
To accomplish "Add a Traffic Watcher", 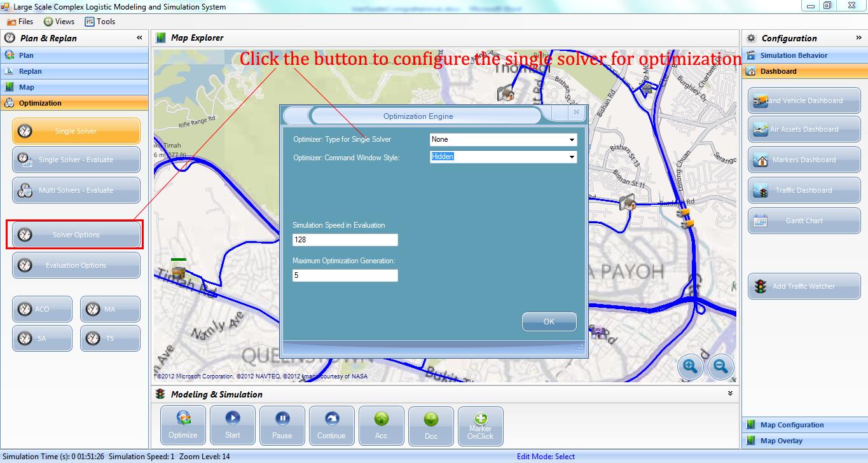I will click(x=804, y=286).
